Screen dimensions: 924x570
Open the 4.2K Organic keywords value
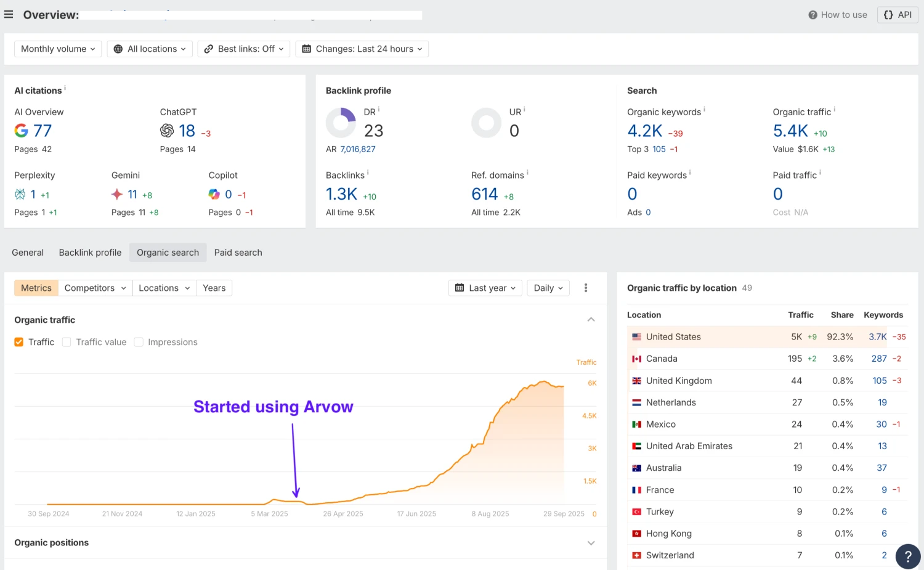pyautogui.click(x=645, y=131)
